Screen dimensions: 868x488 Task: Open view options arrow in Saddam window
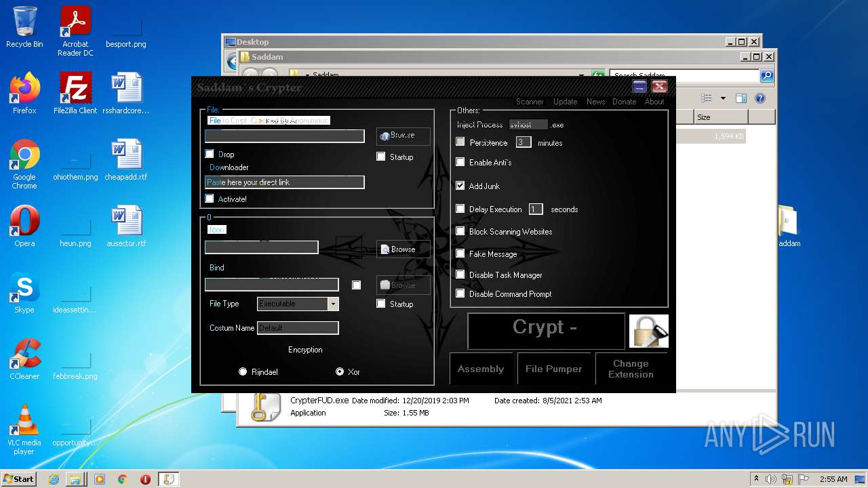(723, 98)
